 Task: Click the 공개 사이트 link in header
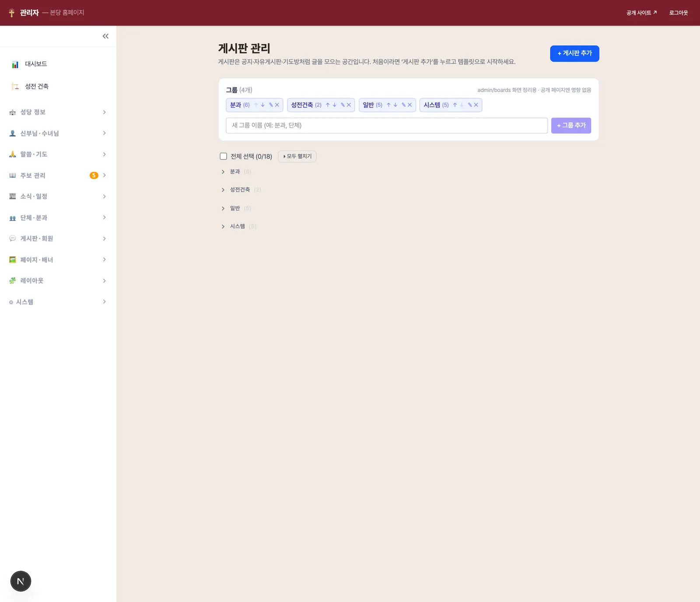[x=641, y=13]
